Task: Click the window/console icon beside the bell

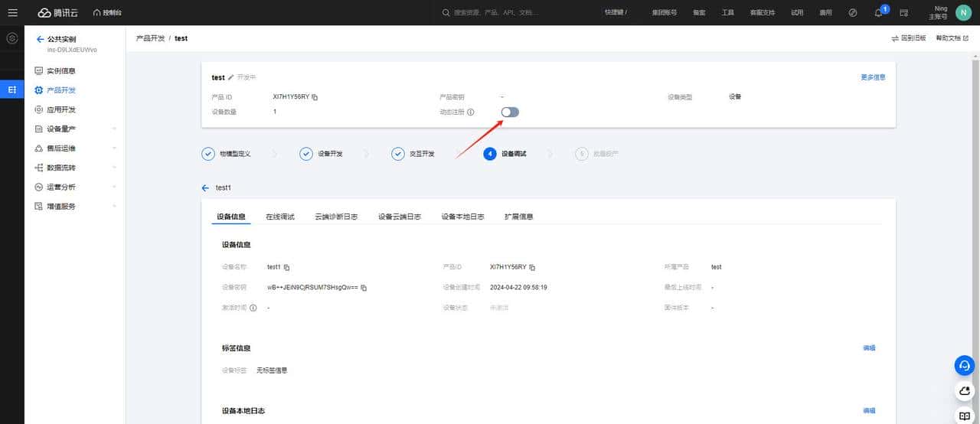Action: point(903,13)
